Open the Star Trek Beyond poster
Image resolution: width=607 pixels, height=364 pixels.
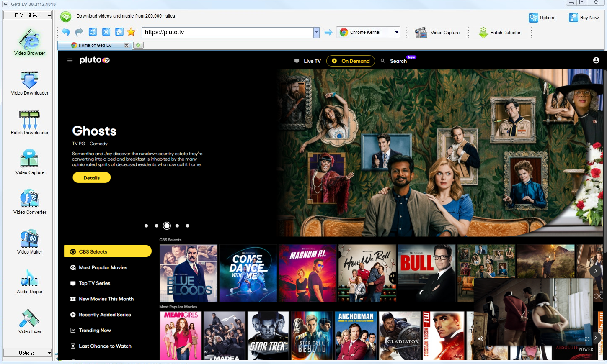(x=312, y=336)
